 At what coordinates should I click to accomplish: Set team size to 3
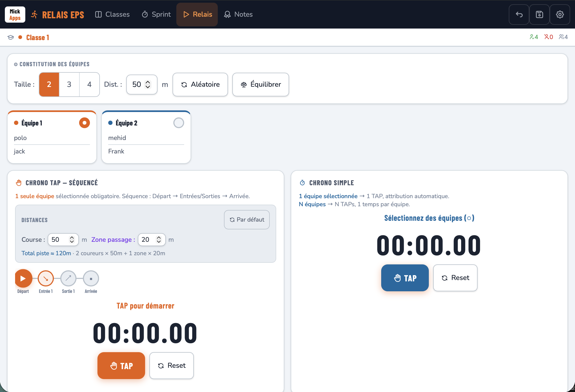click(69, 85)
